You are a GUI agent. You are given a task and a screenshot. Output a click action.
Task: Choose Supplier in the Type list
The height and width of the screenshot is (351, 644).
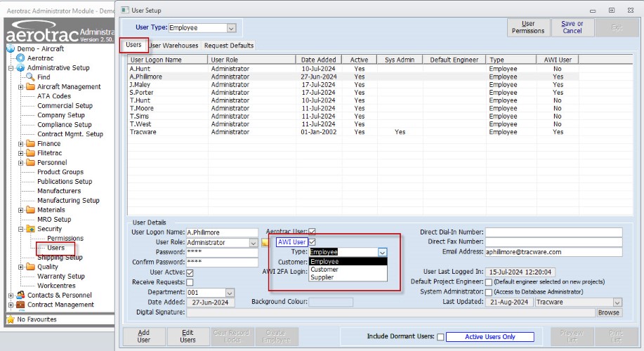(x=348, y=277)
